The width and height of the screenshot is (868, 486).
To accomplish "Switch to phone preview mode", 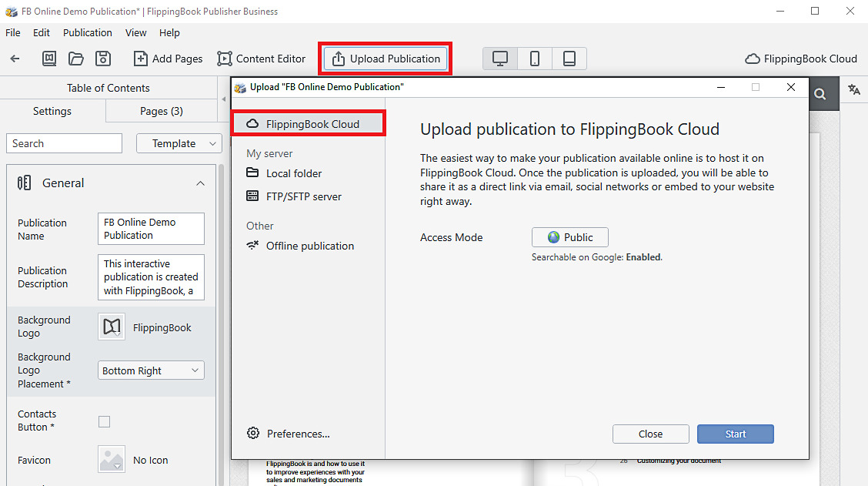I will point(535,59).
